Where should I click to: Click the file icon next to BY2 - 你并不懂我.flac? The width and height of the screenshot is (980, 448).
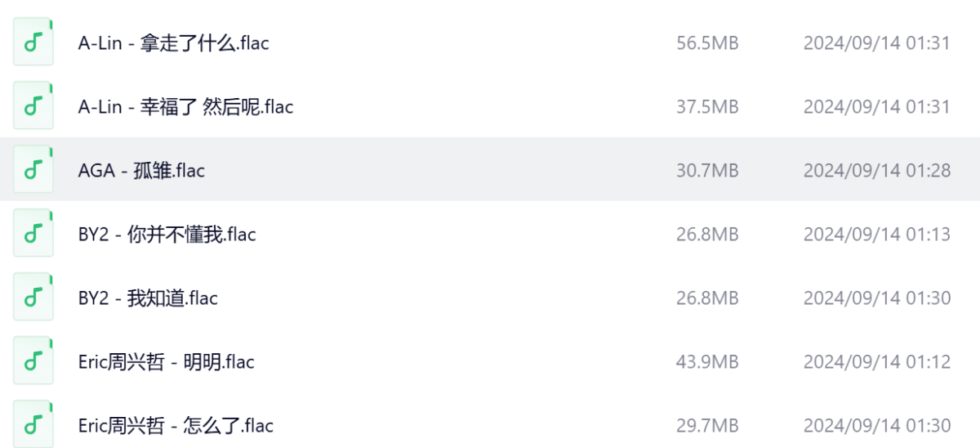[33, 234]
